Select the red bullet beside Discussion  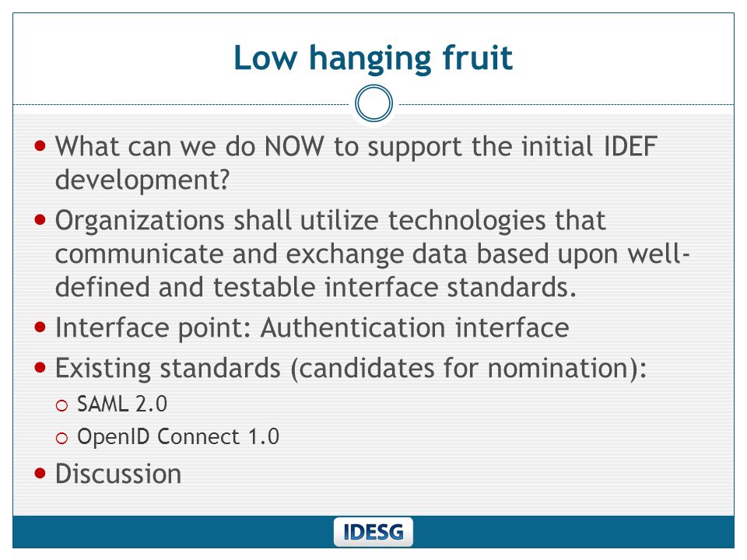(40, 474)
